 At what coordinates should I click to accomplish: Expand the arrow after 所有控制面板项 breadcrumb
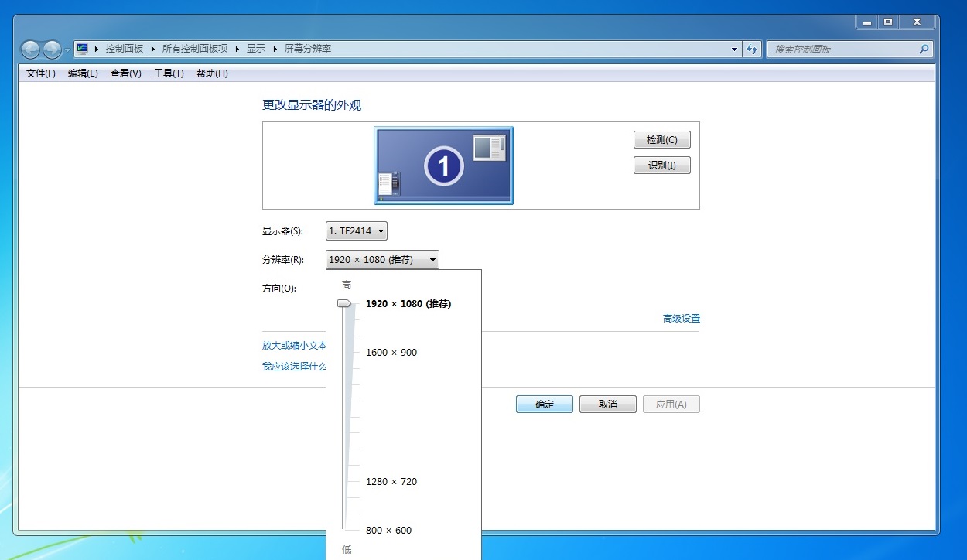(237, 49)
